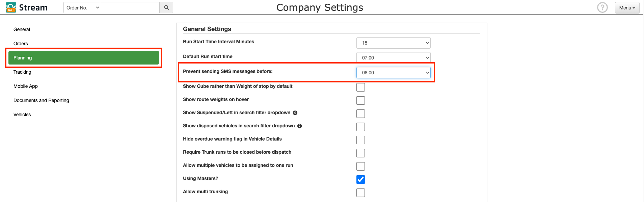Click the magnifier search button
The image size is (644, 202).
[166, 7]
